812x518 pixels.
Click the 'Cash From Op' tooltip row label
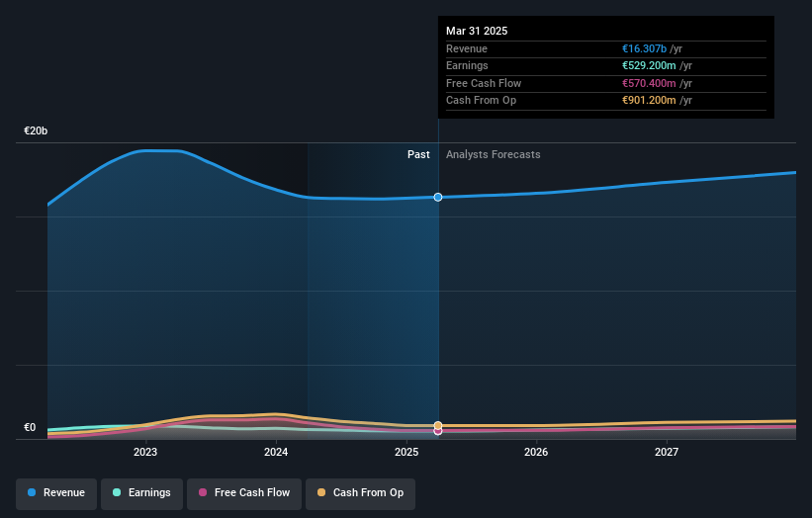click(x=481, y=101)
